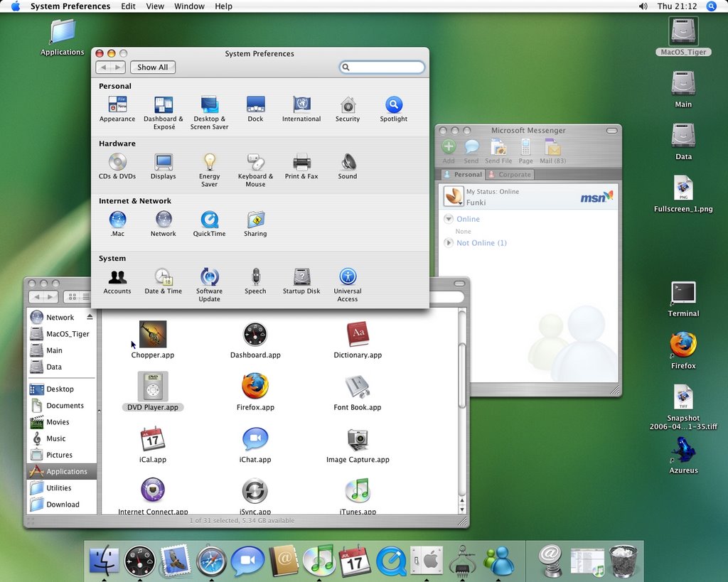Select iCal.app in the Finder window
Screen dimensions: 728x582
click(153, 445)
